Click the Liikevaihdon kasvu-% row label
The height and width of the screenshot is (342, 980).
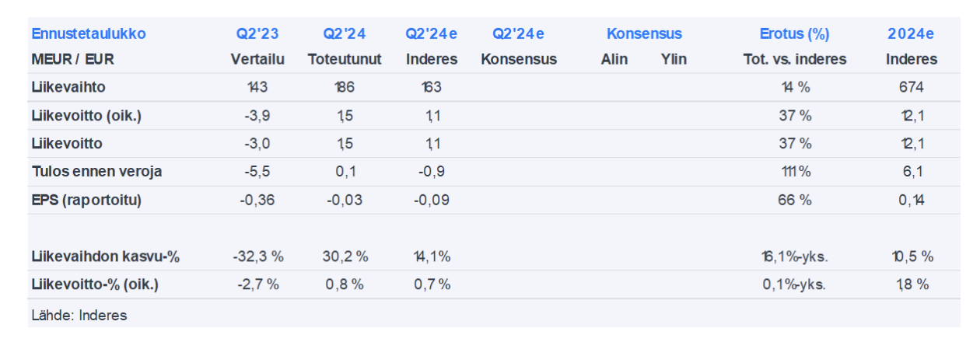(105, 256)
